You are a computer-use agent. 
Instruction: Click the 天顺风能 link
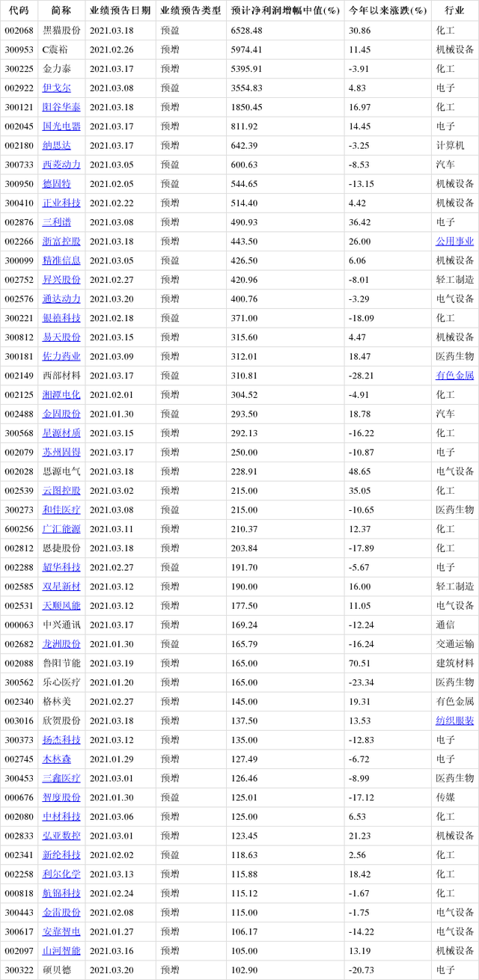click(61, 605)
